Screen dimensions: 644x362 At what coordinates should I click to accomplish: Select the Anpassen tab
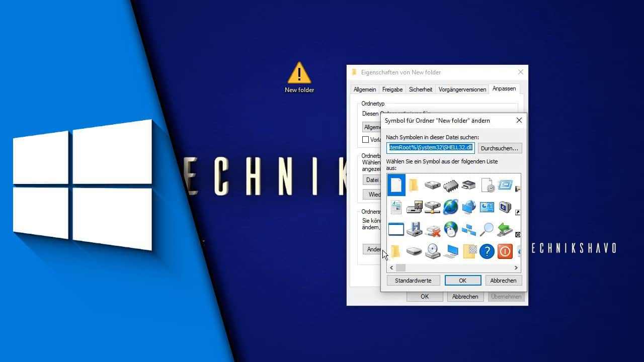click(504, 88)
